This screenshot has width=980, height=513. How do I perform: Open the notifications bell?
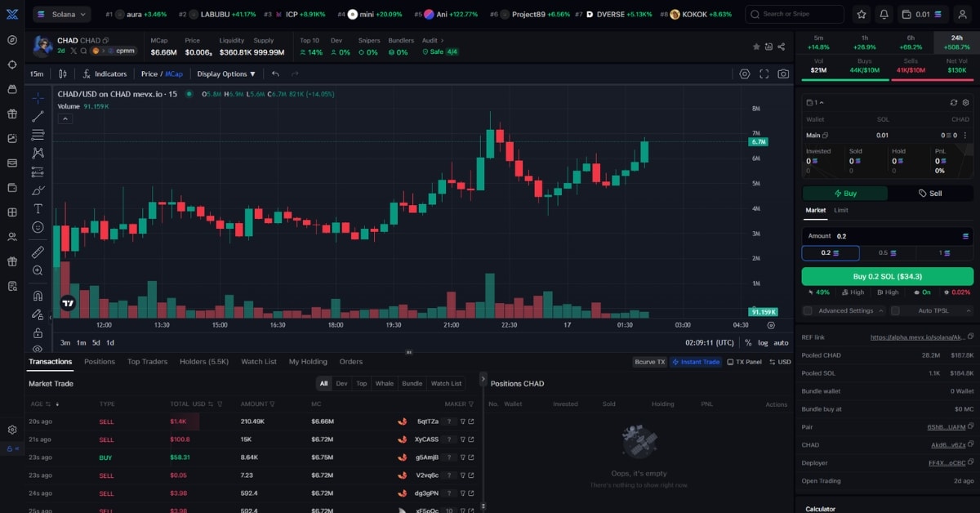point(884,15)
